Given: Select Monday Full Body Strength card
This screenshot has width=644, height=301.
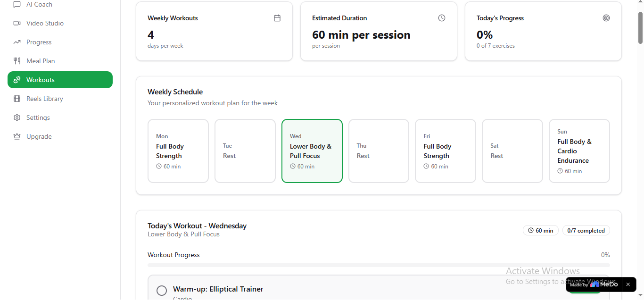Looking at the screenshot, I should [178, 151].
